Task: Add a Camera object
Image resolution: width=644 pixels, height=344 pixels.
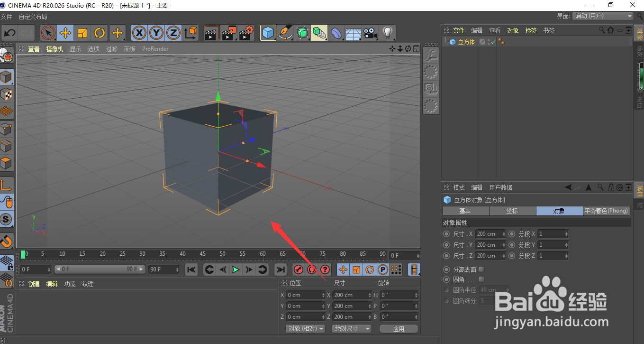Action: click(370, 33)
